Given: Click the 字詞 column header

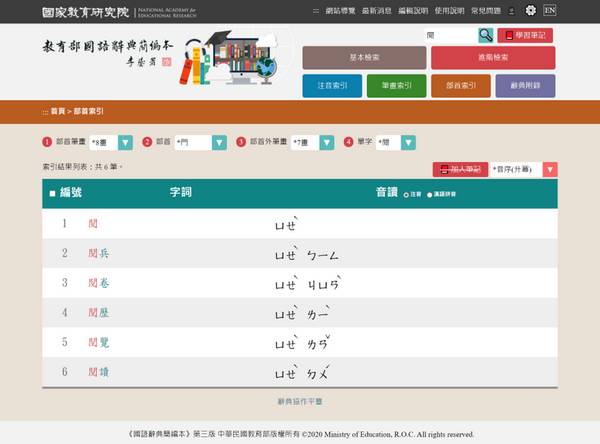Looking at the screenshot, I should coord(181,192).
